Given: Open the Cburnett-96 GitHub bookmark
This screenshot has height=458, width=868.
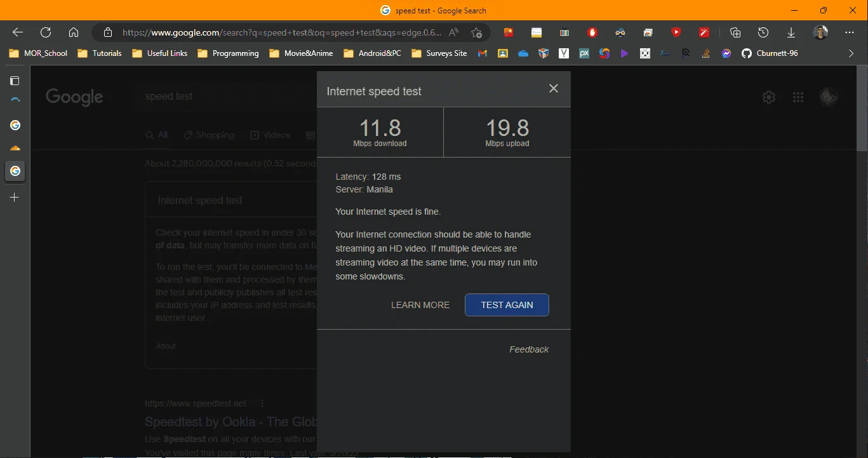Looking at the screenshot, I should click(x=770, y=53).
